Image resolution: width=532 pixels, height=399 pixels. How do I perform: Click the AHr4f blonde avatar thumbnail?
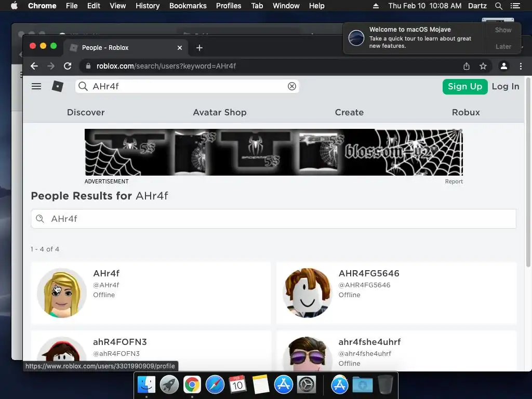(x=62, y=293)
